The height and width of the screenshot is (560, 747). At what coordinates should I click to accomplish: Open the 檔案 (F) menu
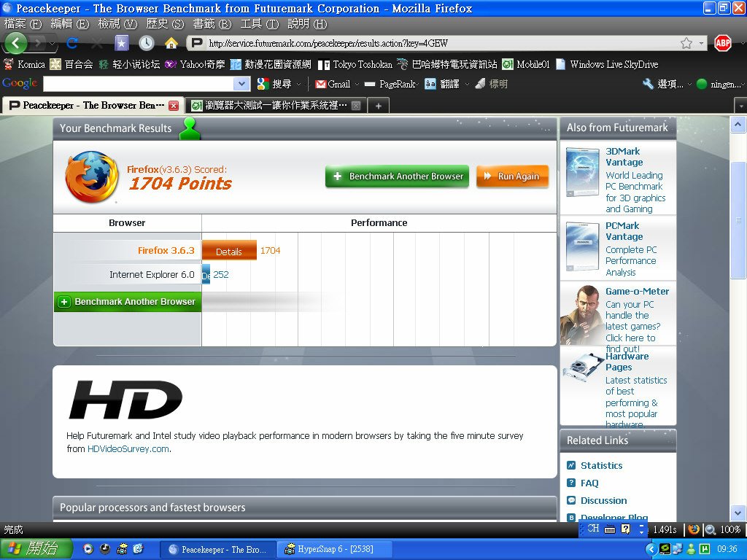tap(23, 24)
